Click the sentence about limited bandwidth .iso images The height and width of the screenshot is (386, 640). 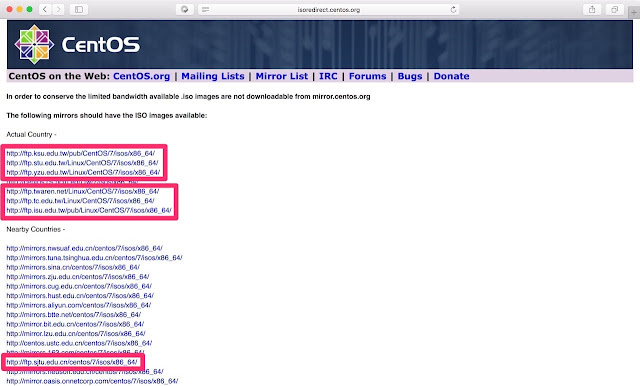point(188,97)
